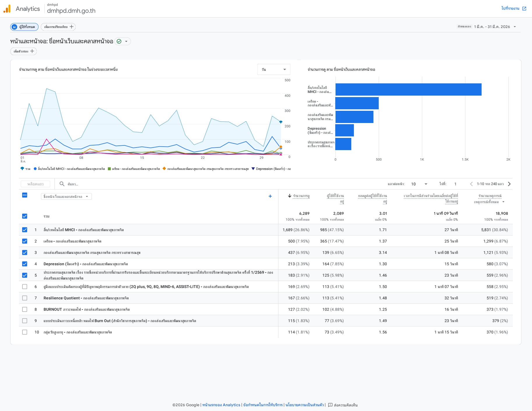Viewport: 532px width, 411px height.
Task: Click the send feedback icon in footer
Action: pyautogui.click(x=330, y=405)
